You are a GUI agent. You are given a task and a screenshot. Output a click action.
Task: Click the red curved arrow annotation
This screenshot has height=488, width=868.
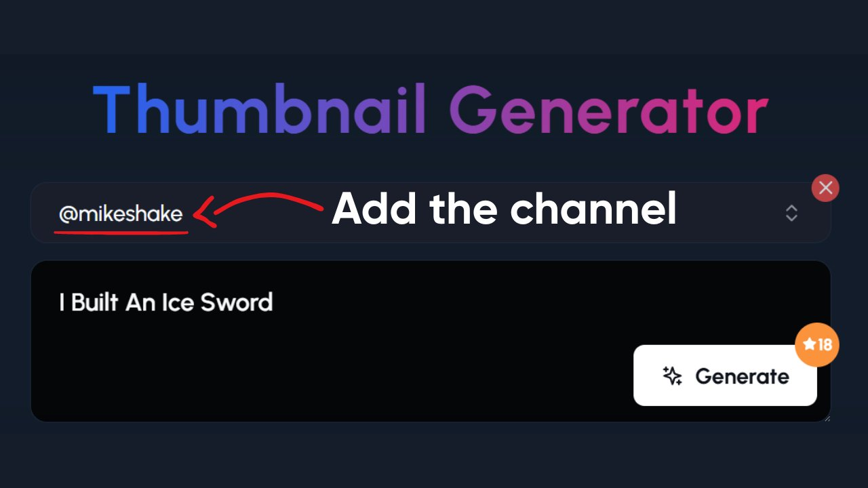[x=258, y=209]
